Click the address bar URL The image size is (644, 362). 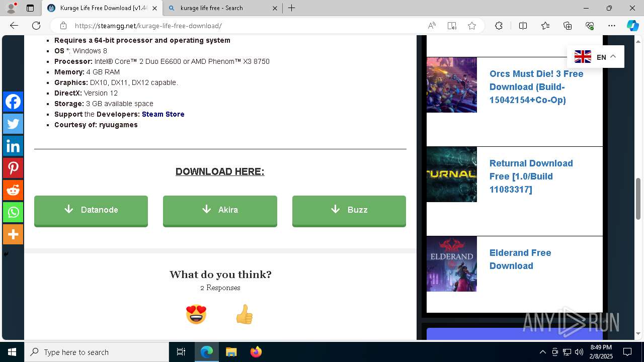(148, 26)
